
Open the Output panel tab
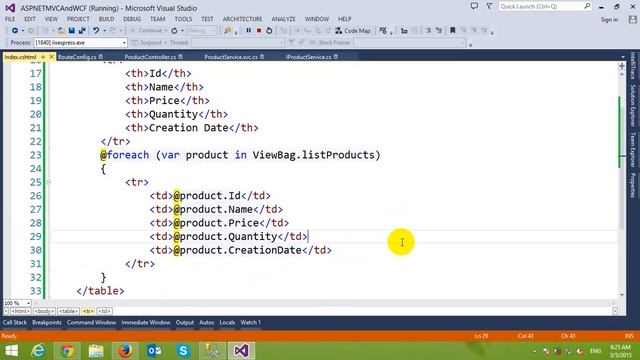point(185,322)
